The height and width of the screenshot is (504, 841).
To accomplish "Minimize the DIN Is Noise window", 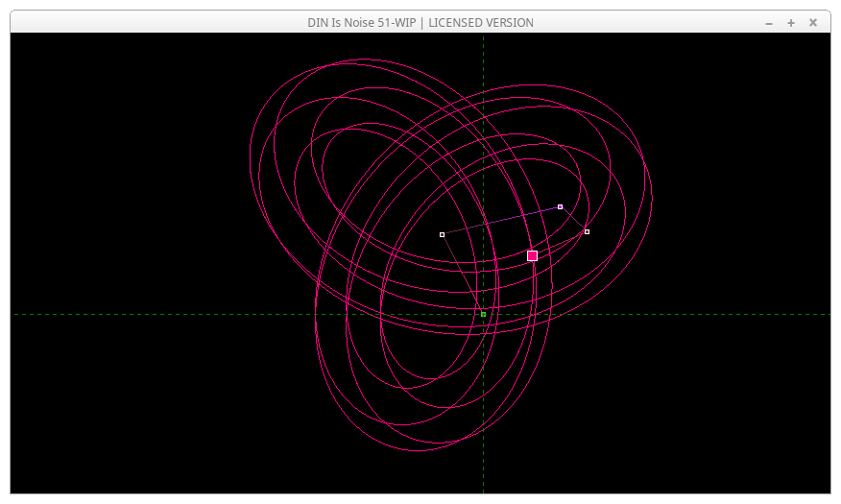I will (769, 23).
